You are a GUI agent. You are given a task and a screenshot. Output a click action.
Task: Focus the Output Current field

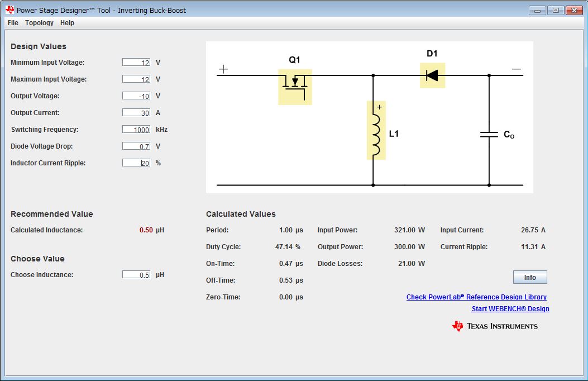[x=136, y=112]
